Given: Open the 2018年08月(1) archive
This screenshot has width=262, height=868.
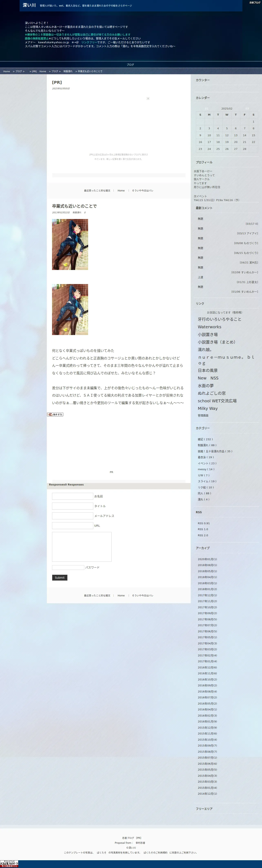Looking at the screenshot, I should [207, 565].
